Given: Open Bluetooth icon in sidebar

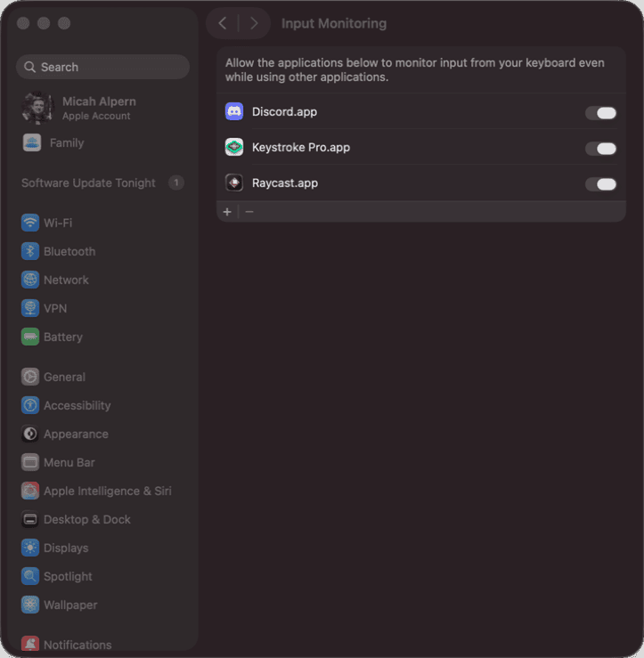Looking at the screenshot, I should point(30,251).
